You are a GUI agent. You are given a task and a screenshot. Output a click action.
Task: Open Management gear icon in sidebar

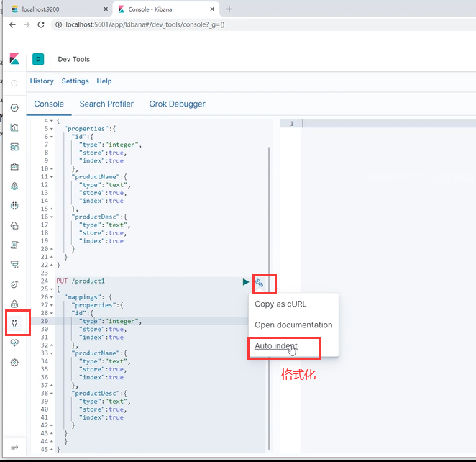(x=14, y=363)
